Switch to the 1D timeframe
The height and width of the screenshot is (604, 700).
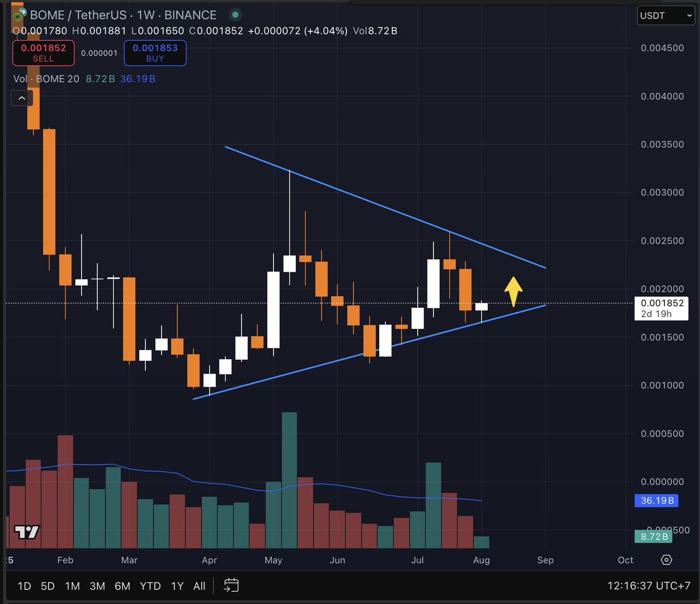[x=24, y=586]
